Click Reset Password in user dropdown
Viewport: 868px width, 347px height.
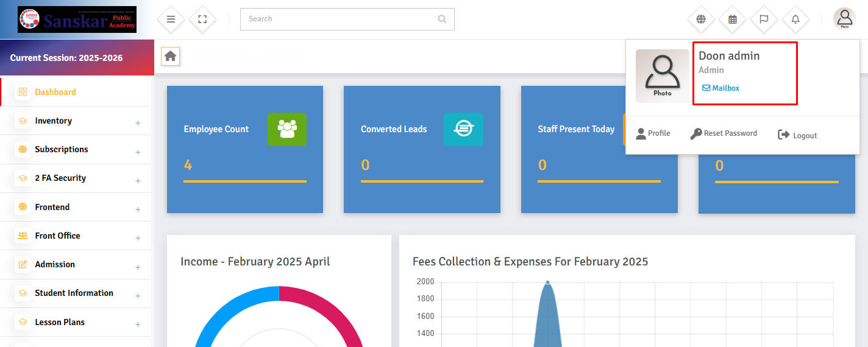click(x=724, y=133)
